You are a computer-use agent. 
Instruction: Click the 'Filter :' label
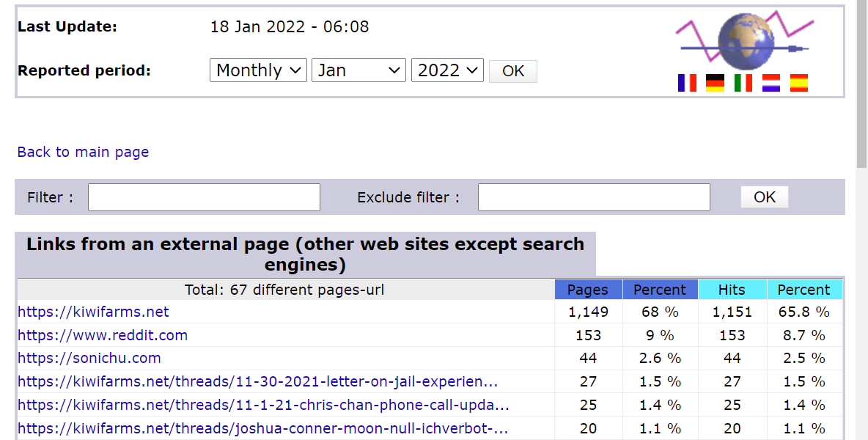pos(51,197)
